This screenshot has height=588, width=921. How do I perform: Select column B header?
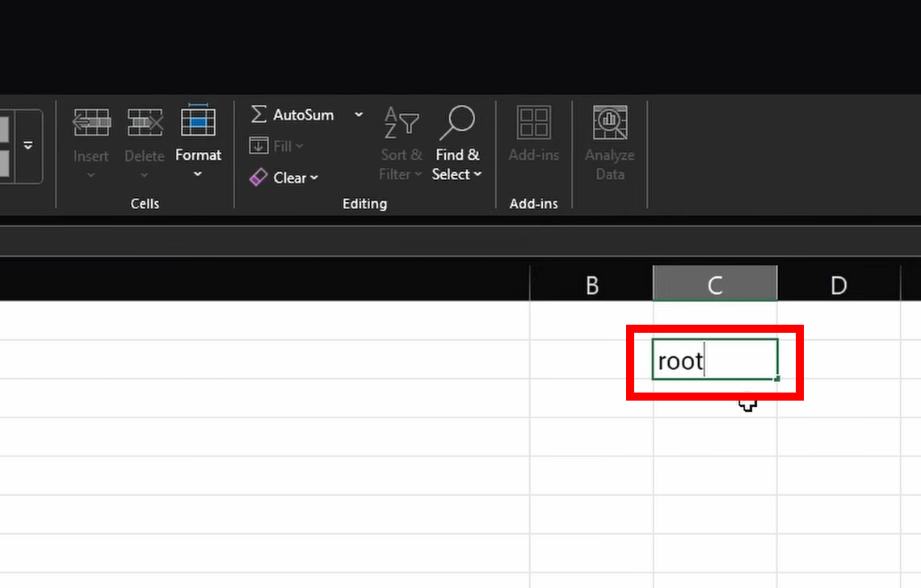point(591,285)
